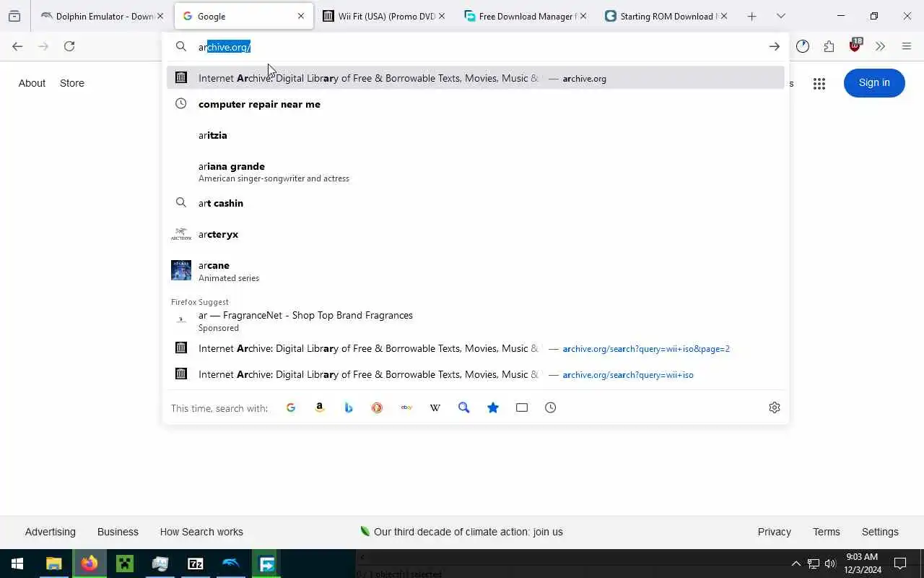Search this time with Google icon
The width and height of the screenshot is (924, 578).
291,407
